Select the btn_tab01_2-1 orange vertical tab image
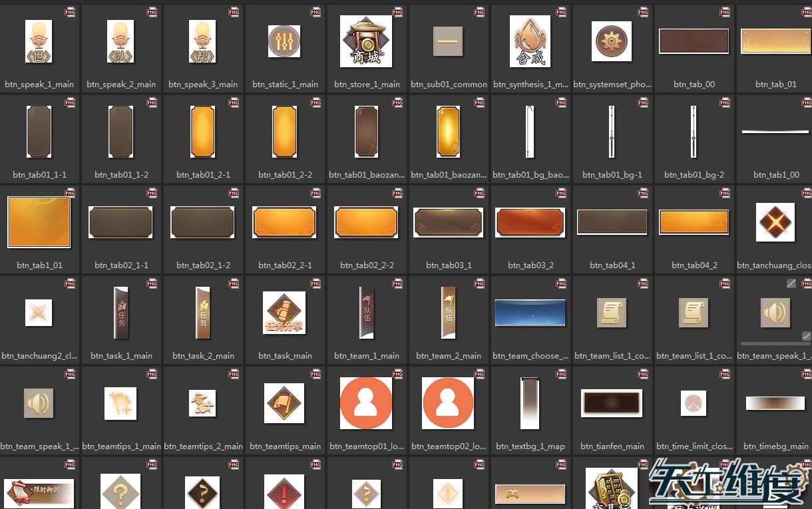The height and width of the screenshot is (509, 812). tap(202, 132)
